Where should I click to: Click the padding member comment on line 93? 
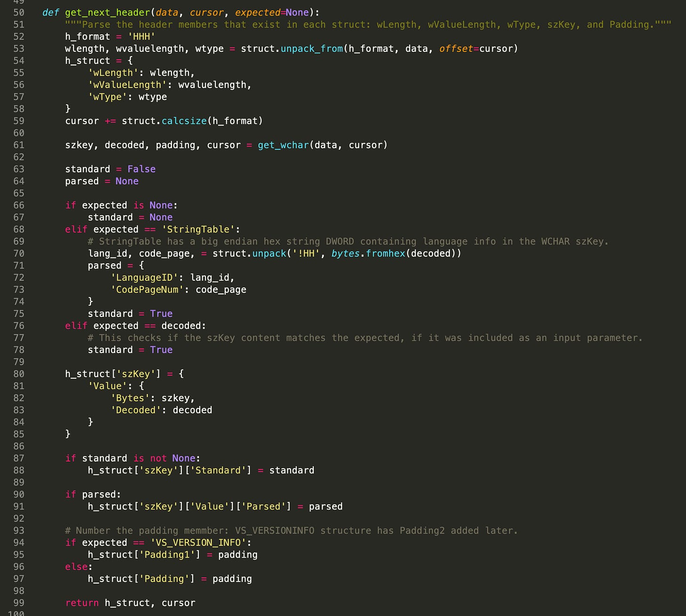[x=292, y=531]
